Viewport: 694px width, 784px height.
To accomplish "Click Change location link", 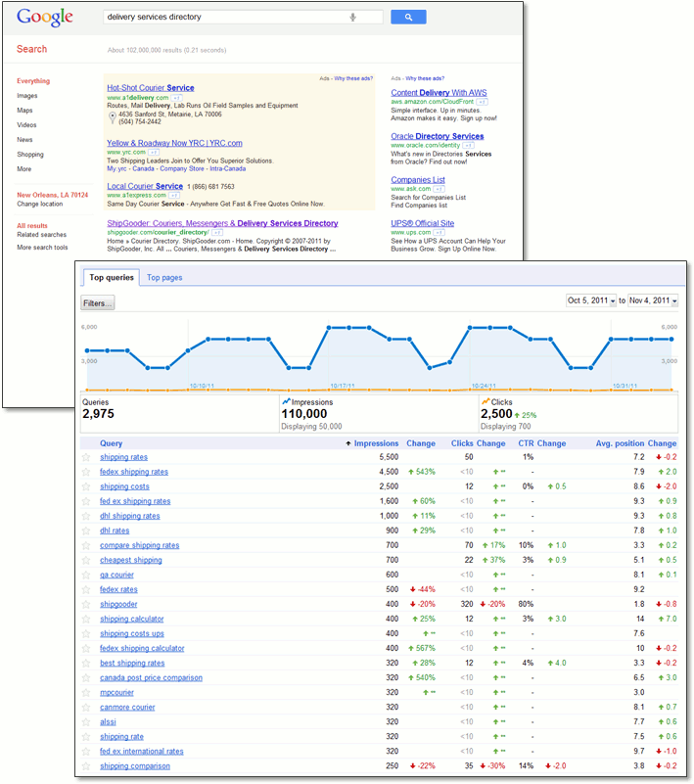I will pos(40,204).
